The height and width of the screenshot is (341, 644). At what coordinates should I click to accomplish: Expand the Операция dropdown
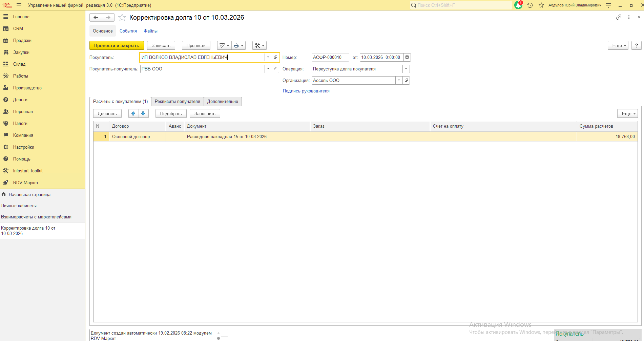406,69
